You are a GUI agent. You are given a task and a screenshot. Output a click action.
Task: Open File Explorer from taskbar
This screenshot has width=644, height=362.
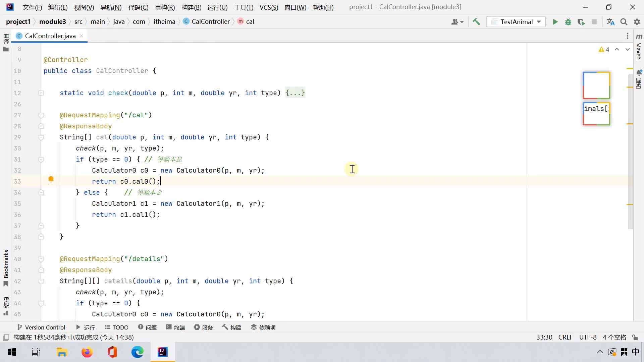coord(62,352)
